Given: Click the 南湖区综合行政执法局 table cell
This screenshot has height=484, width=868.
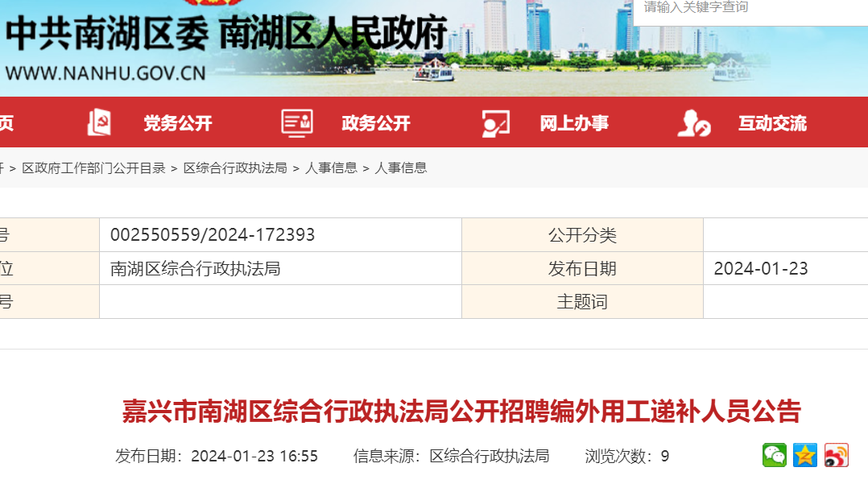Looking at the screenshot, I should (195, 269).
